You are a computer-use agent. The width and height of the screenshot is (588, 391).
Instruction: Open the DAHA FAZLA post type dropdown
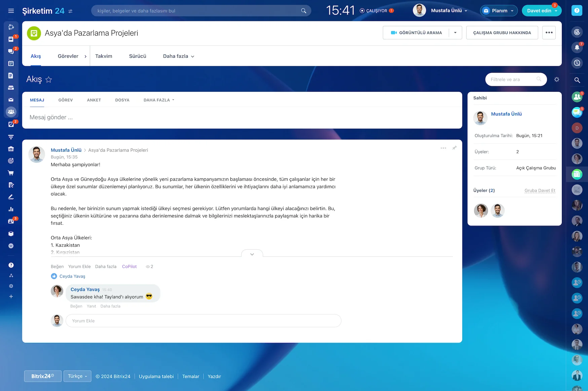(x=159, y=100)
